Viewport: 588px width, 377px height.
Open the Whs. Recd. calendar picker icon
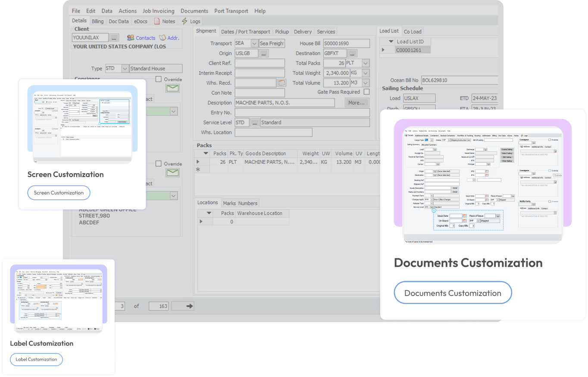click(281, 83)
